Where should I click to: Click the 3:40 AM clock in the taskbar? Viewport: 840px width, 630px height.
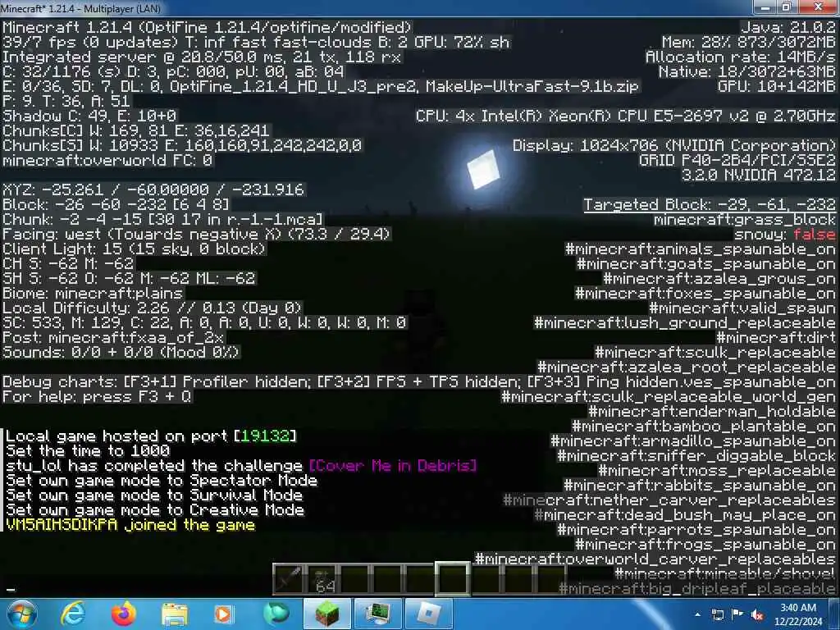(798, 608)
